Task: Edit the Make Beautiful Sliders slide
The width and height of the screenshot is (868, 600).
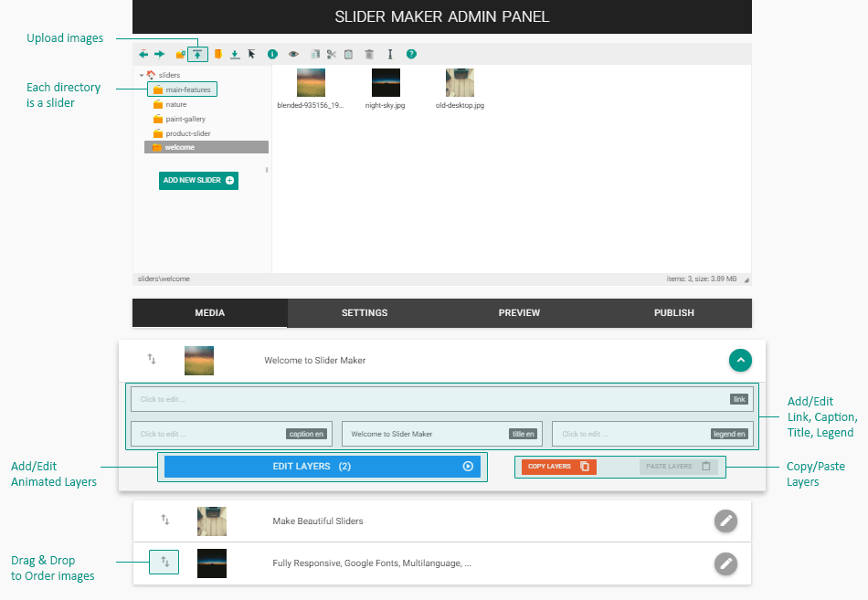Action: coord(725,521)
